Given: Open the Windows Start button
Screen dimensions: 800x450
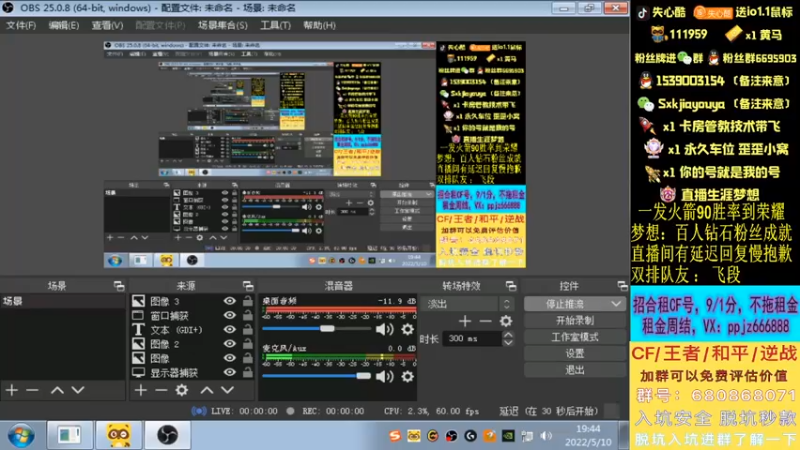Looking at the screenshot, I should [x=21, y=435].
